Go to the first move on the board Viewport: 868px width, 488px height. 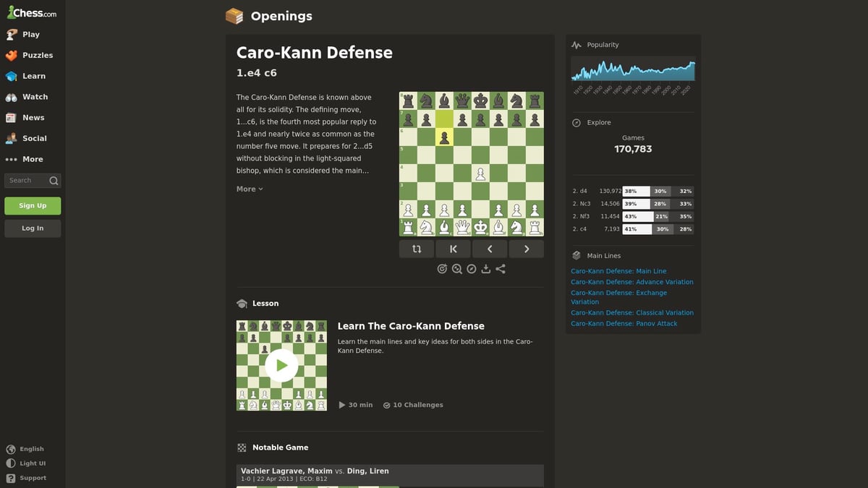pos(453,248)
